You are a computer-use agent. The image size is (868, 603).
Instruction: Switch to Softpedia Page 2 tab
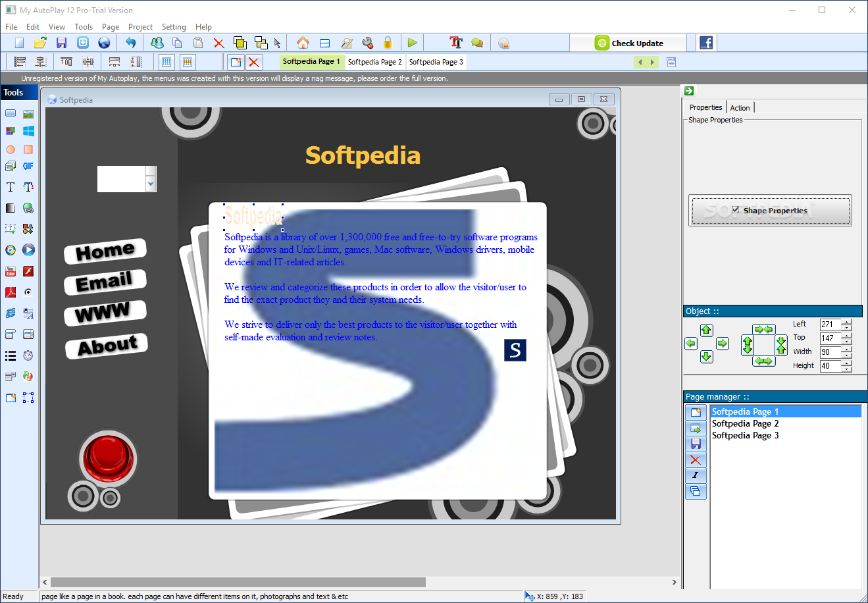tap(374, 62)
